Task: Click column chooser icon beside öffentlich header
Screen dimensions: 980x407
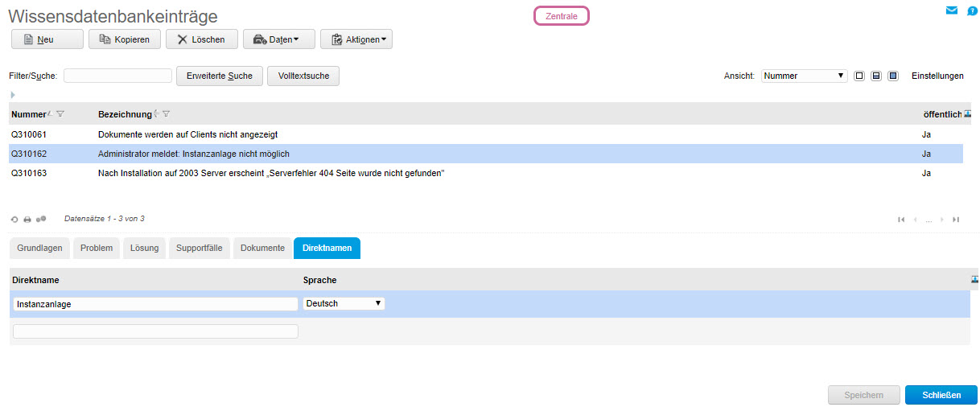Action: coord(967,114)
